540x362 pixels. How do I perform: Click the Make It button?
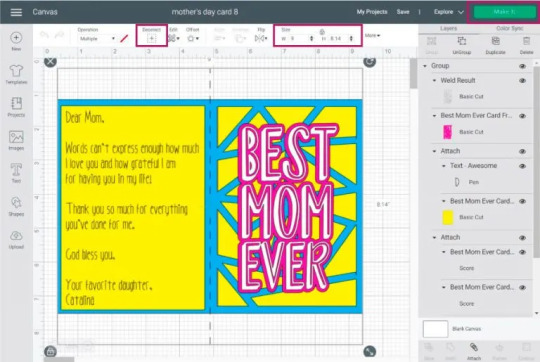pos(505,12)
